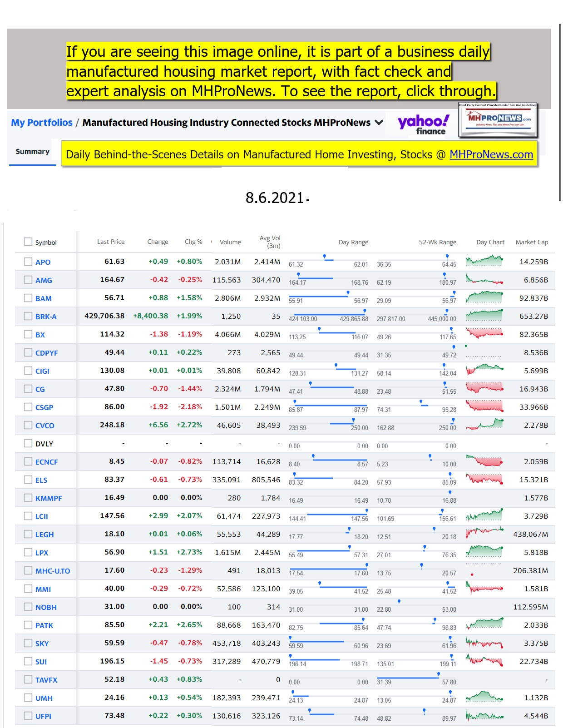Image resolution: width=568 pixels, height=728 pixels.
Task: Switch to the Summary tab
Action: [33, 152]
